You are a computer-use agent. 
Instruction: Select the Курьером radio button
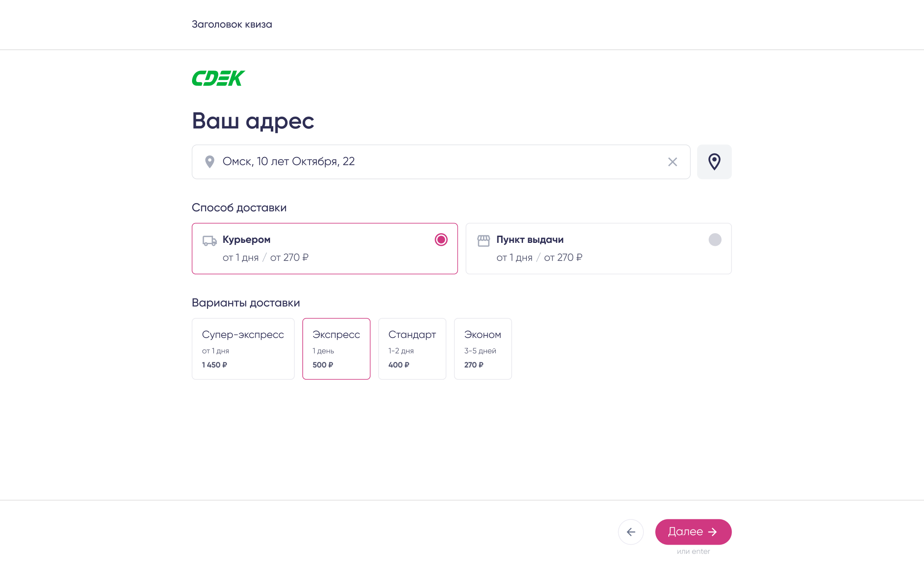(441, 240)
